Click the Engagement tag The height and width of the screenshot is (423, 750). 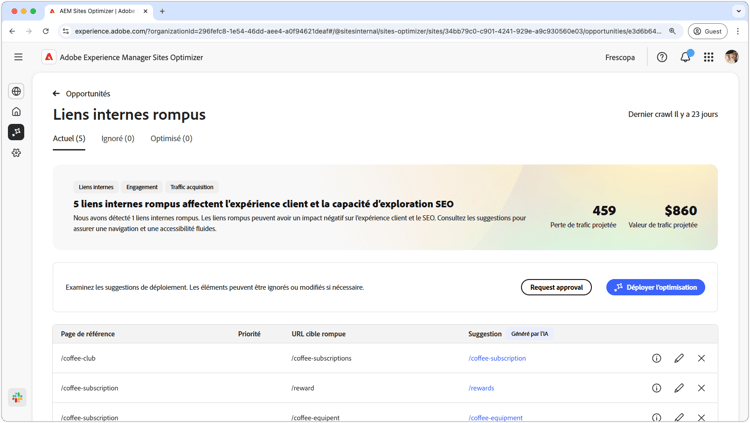142,187
